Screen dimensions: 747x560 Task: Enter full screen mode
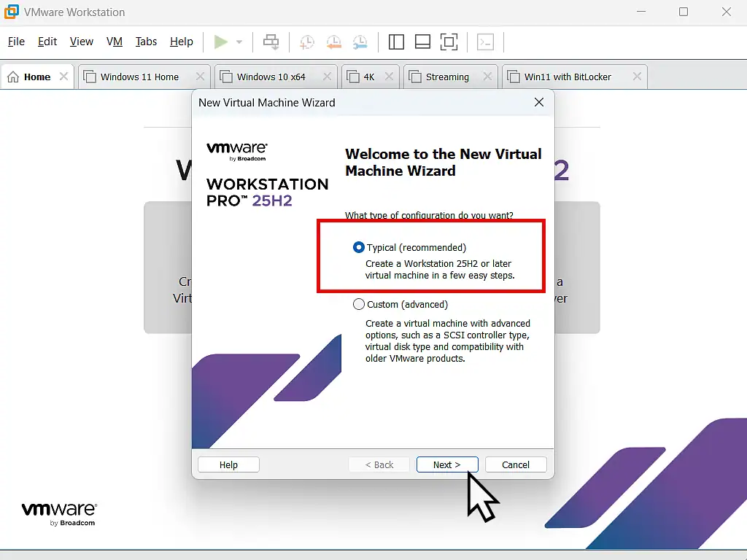pos(449,42)
